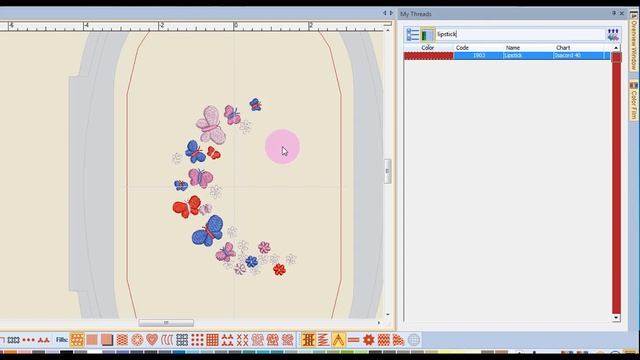
Task: Select the large pink butterfly at top
Action: [x=211, y=125]
